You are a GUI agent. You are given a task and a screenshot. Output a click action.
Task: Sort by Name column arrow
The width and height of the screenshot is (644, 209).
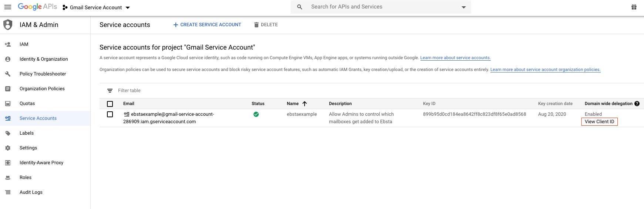tap(305, 104)
